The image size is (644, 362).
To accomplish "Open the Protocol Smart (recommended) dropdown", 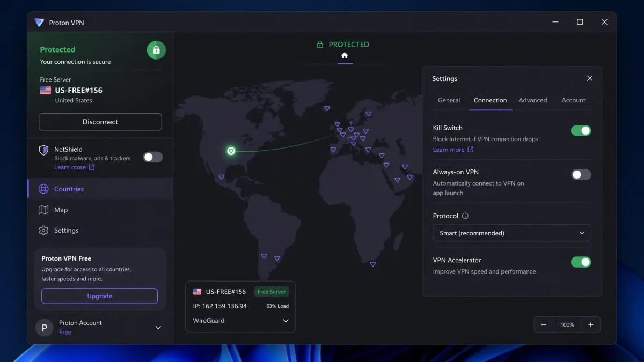I will (x=512, y=233).
